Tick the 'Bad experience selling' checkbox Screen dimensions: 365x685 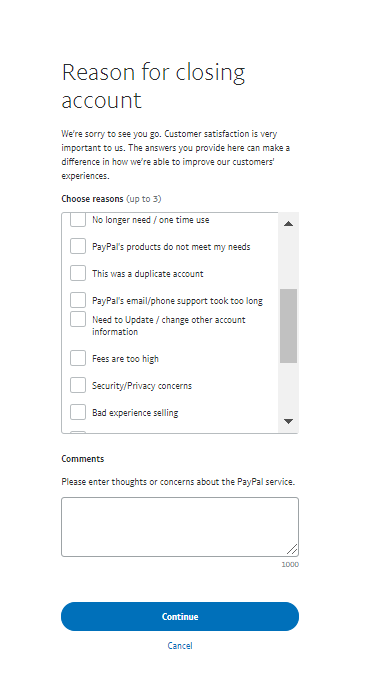coord(78,412)
